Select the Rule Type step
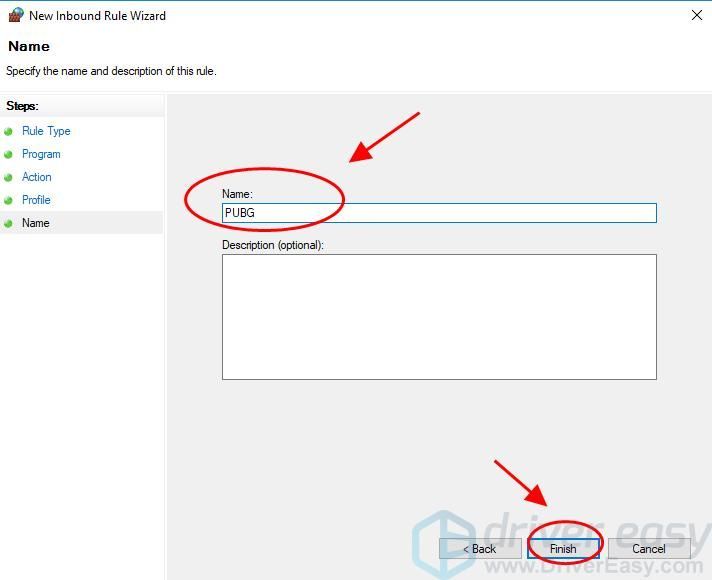Screen dimensions: 712x580 pos(46,131)
